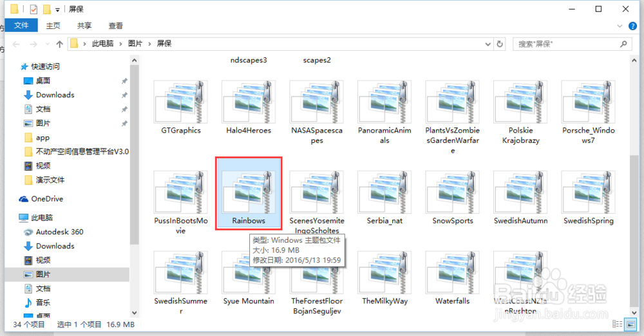Switch to large icons view in status bar

click(630, 324)
